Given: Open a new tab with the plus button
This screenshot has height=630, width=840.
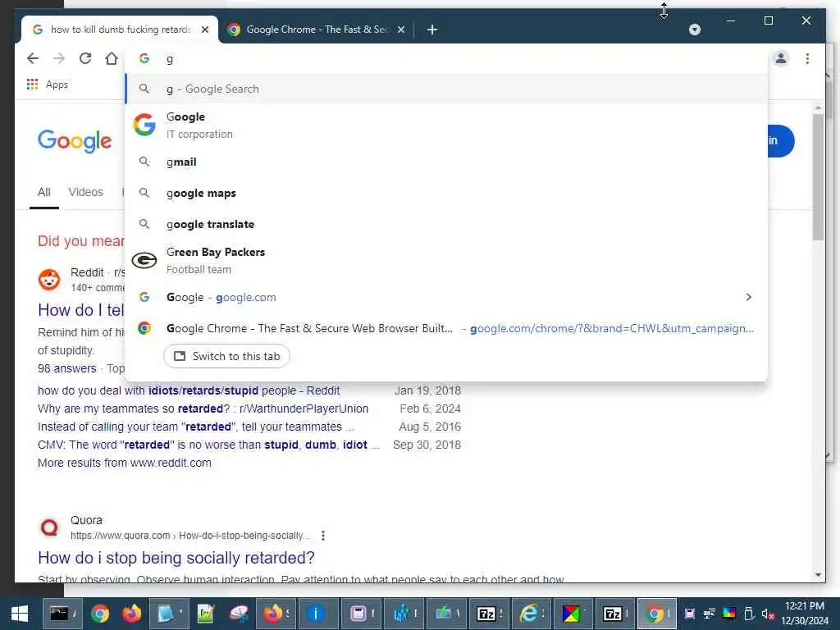Looking at the screenshot, I should (x=432, y=30).
